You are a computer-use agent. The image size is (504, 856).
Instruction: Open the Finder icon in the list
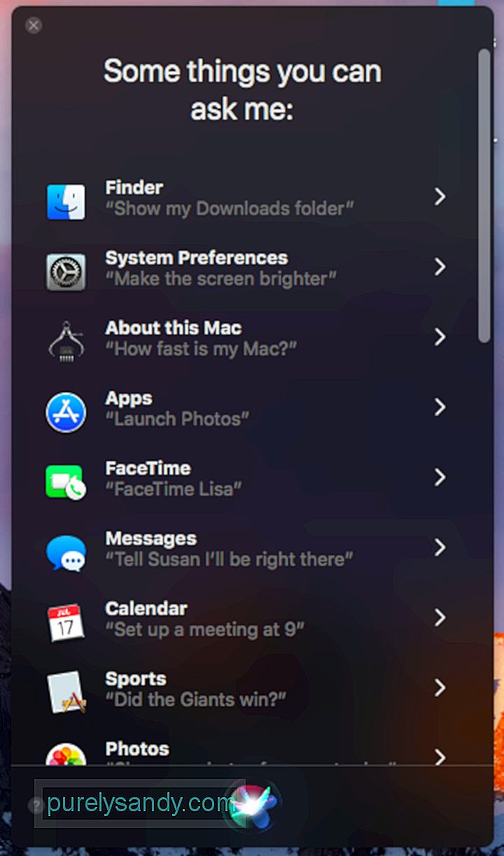click(66, 202)
